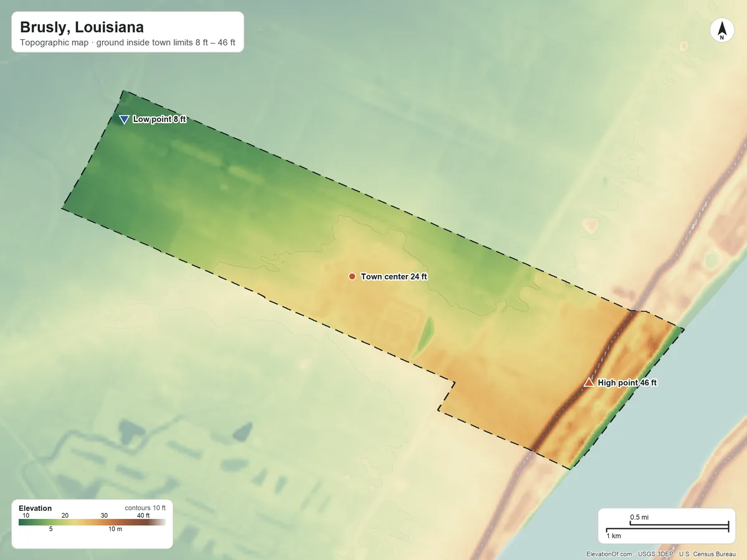Click the 'contours 10 ft' legend note
Screen dimensions: 747x560
coord(145,508)
